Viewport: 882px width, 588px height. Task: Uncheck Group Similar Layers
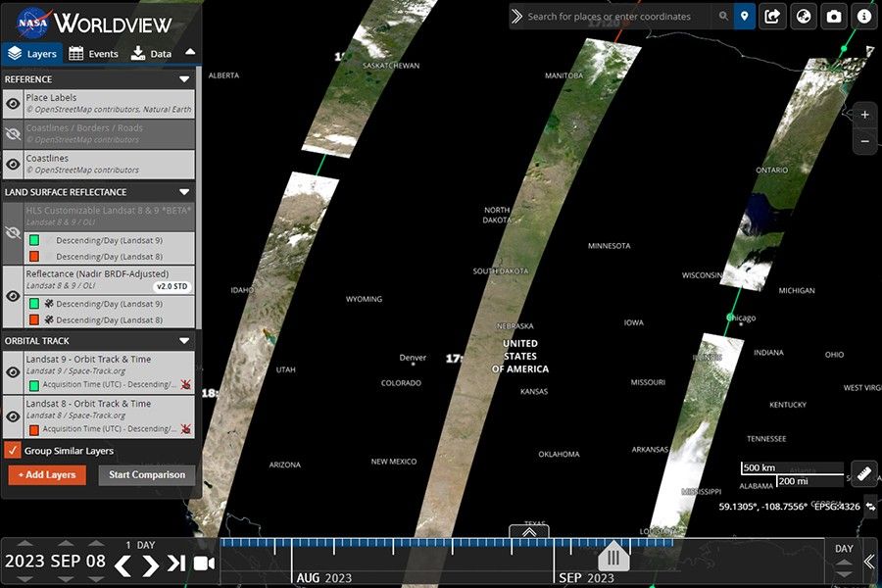pyautogui.click(x=13, y=452)
